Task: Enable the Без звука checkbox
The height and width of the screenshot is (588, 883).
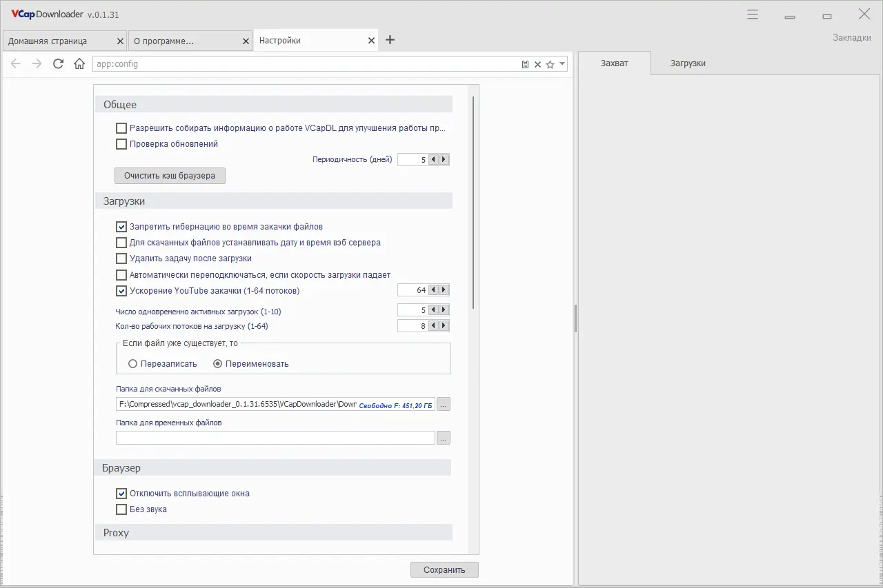Action: 121,509
